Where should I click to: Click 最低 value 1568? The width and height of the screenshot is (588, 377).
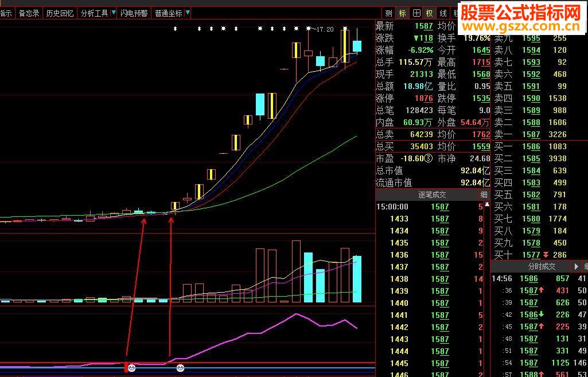pyautogui.click(x=481, y=74)
